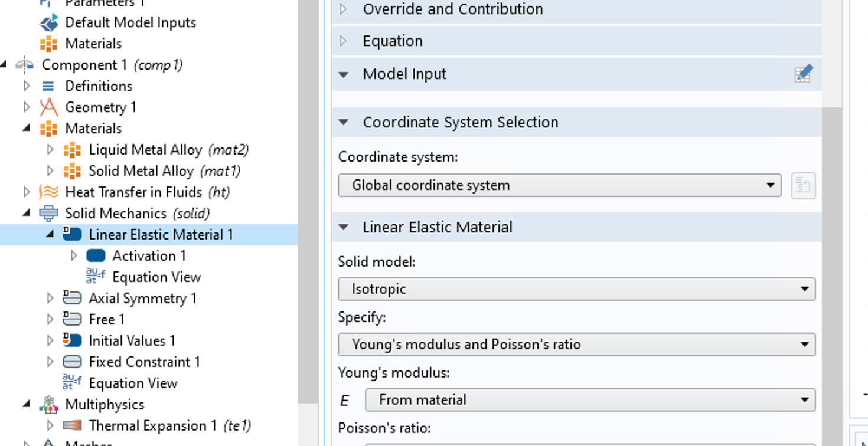Click the Solid Mechanics physics icon
868x446 pixels.
[48, 214]
